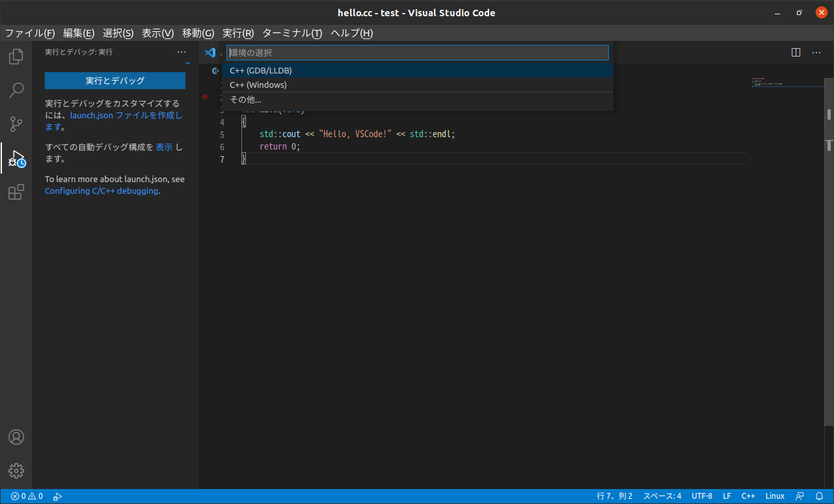Open the Explorer view in activity bar

click(16, 57)
